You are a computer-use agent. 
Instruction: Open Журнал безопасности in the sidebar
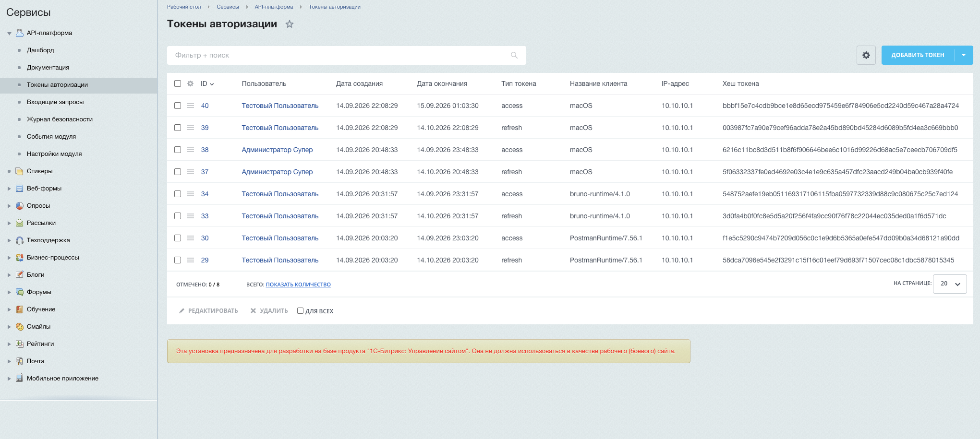click(60, 119)
